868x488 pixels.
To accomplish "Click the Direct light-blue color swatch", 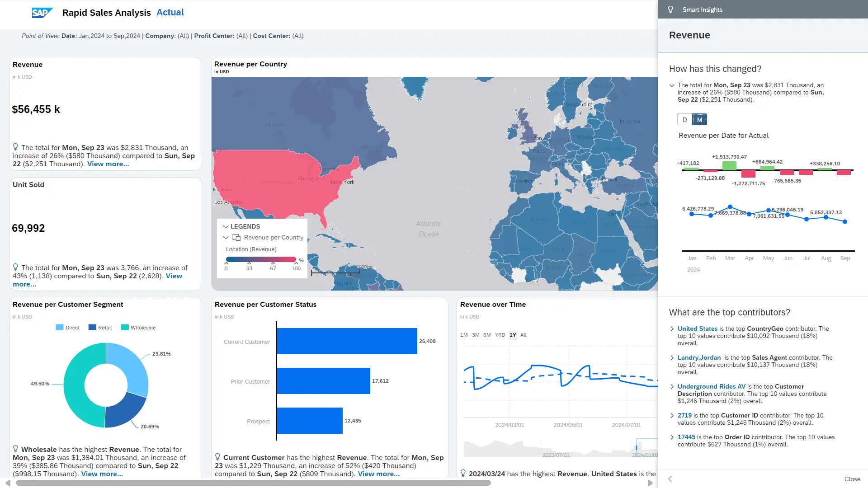I will tap(59, 328).
